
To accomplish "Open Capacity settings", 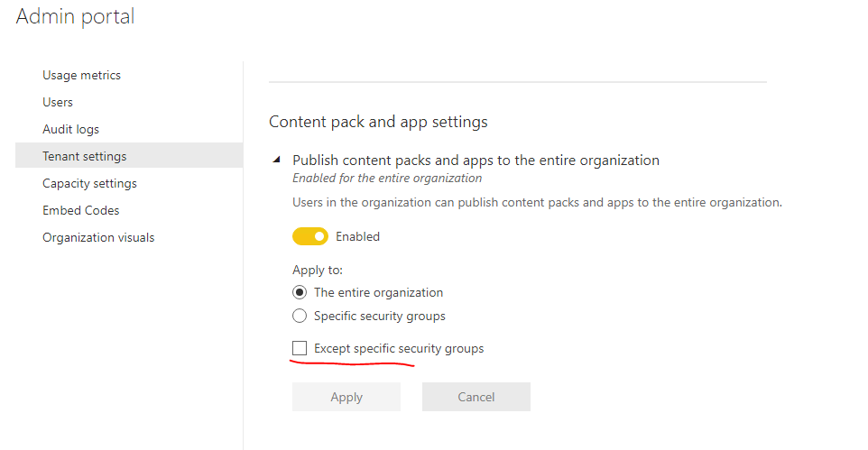I will point(89,184).
